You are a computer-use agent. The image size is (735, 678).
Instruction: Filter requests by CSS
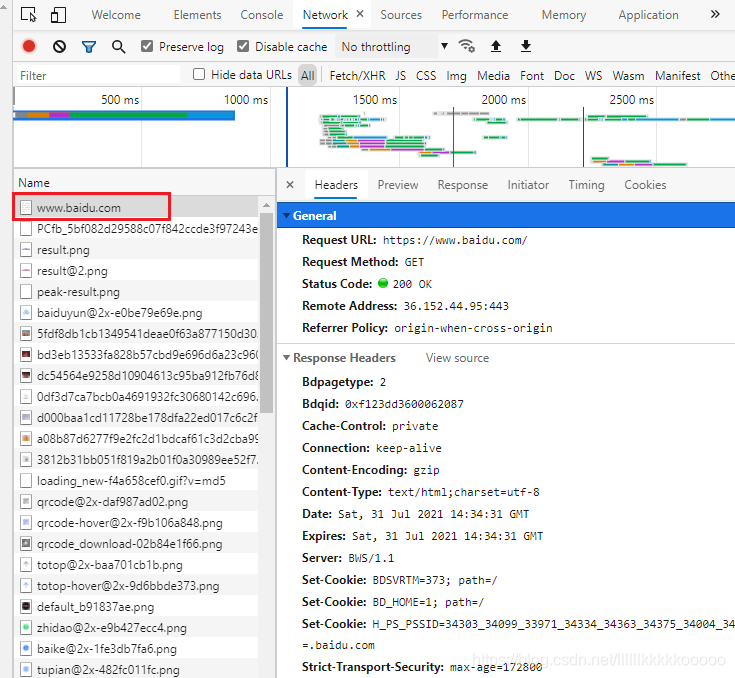click(x=426, y=75)
